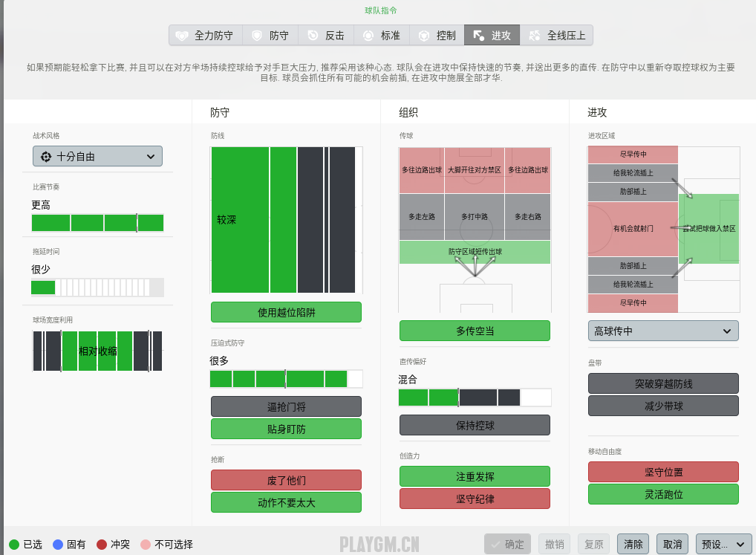Select bottom 肋部插上 attack zone
Viewport: 756px width, 555px height.
[633, 266]
